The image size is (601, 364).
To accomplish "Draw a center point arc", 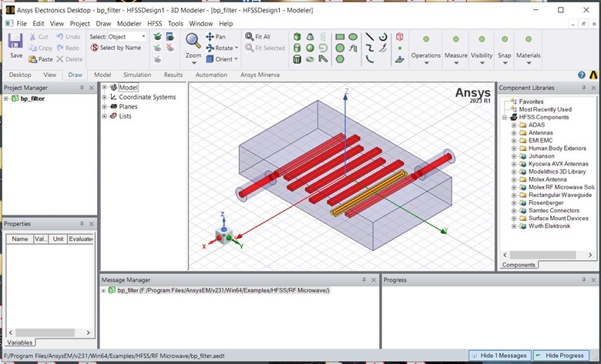I will tap(383, 37).
